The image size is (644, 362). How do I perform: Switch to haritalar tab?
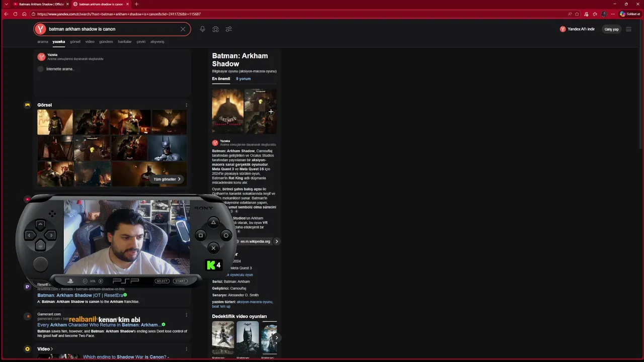click(x=125, y=42)
